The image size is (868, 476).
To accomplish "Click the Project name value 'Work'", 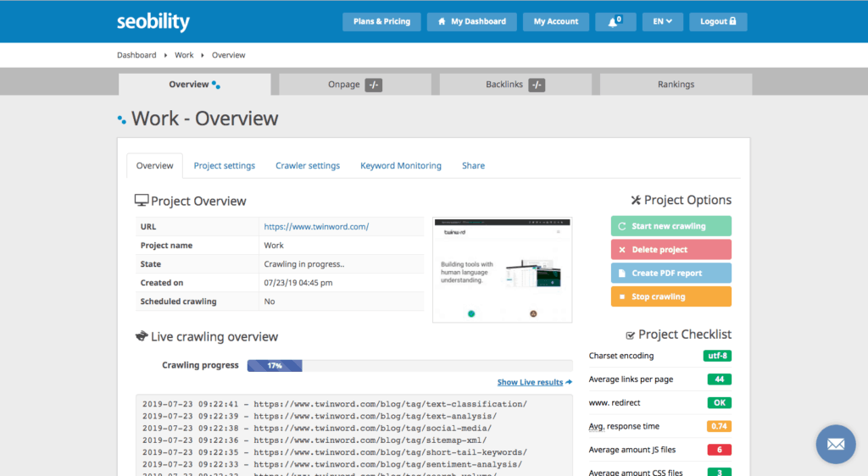I will coord(274,245).
